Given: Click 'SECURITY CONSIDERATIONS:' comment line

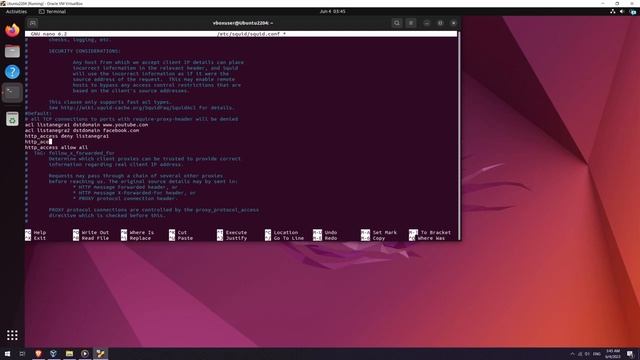Looking at the screenshot, I should [x=84, y=51].
